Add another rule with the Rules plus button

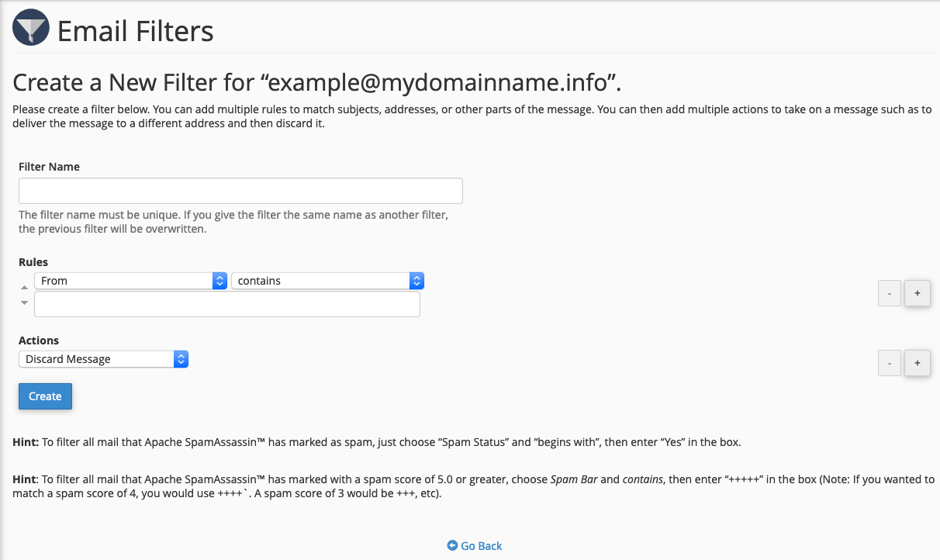917,294
